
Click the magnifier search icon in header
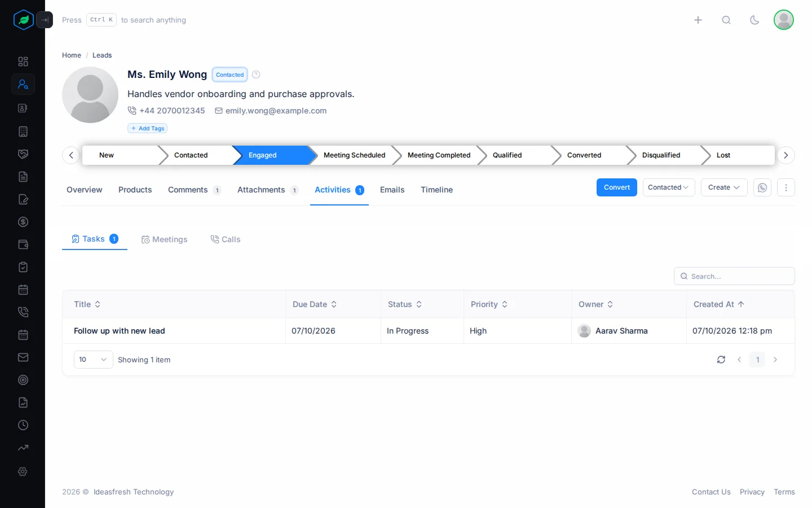pyautogui.click(x=726, y=20)
